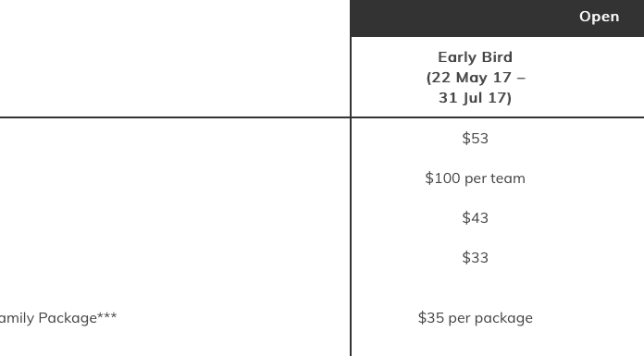Click the words "per team"

click(x=495, y=178)
